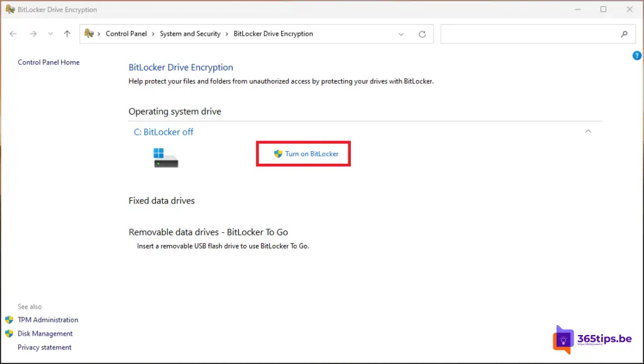Focus the Control Panel search field

pos(528,34)
